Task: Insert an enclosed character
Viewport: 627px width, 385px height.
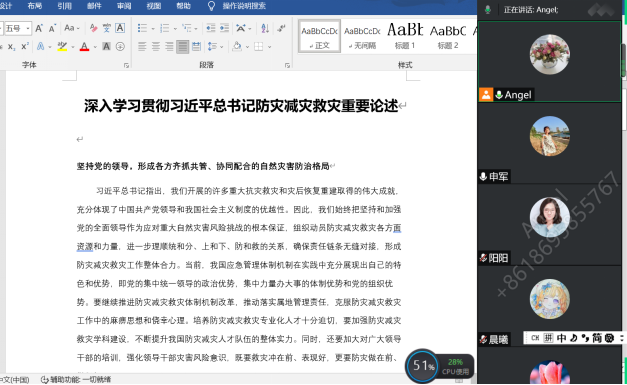Action: coord(120,46)
